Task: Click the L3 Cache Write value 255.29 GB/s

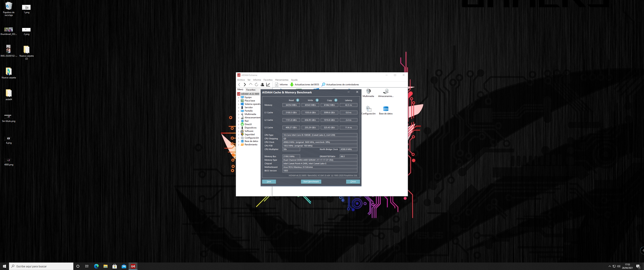Action: coord(310,128)
